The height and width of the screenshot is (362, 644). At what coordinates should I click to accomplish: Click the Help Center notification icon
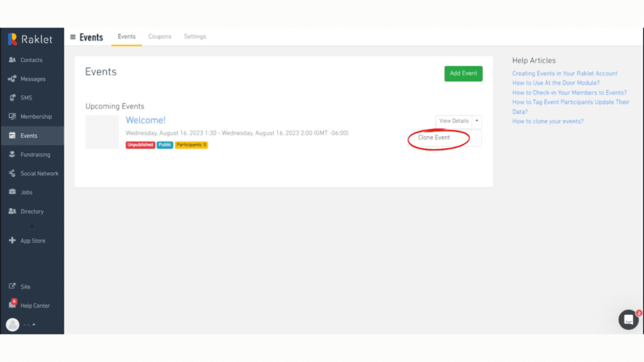pos(13,305)
